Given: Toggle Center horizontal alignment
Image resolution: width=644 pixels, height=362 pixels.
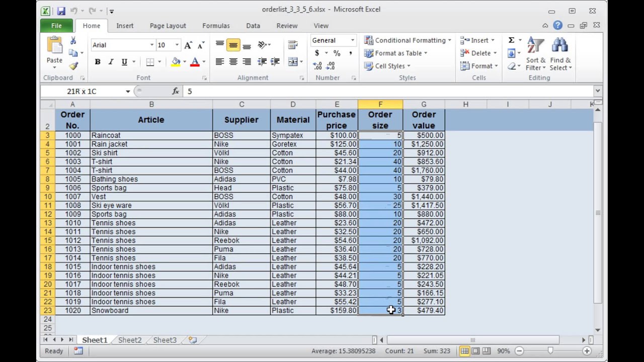Looking at the screenshot, I should pos(233,62).
